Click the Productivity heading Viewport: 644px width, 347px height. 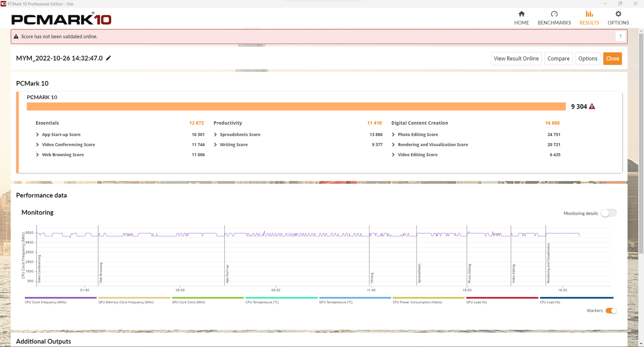tap(228, 123)
